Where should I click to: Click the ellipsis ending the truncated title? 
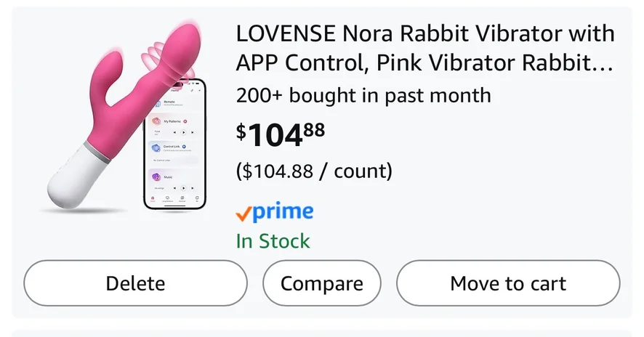[x=603, y=64]
